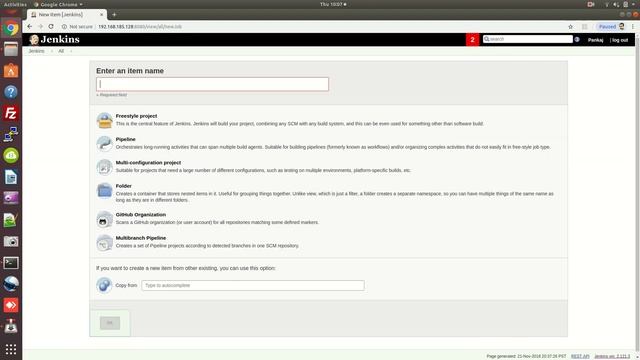This screenshot has height=360, width=640.
Task: Open the Pankaj user profile link
Action: click(x=596, y=40)
